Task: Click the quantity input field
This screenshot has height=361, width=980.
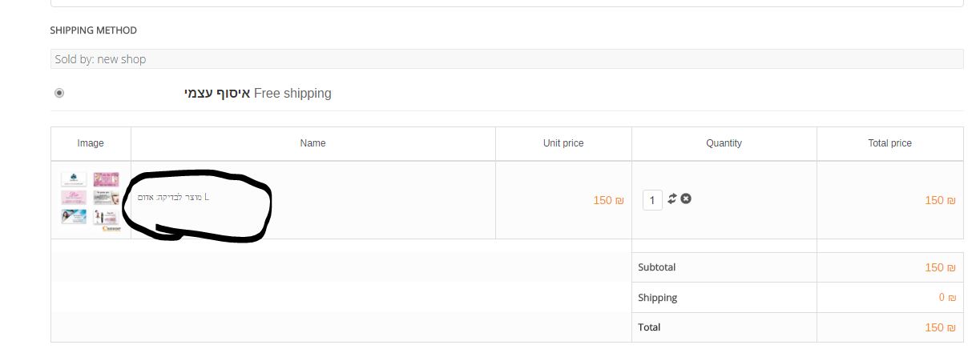Action: tap(652, 200)
